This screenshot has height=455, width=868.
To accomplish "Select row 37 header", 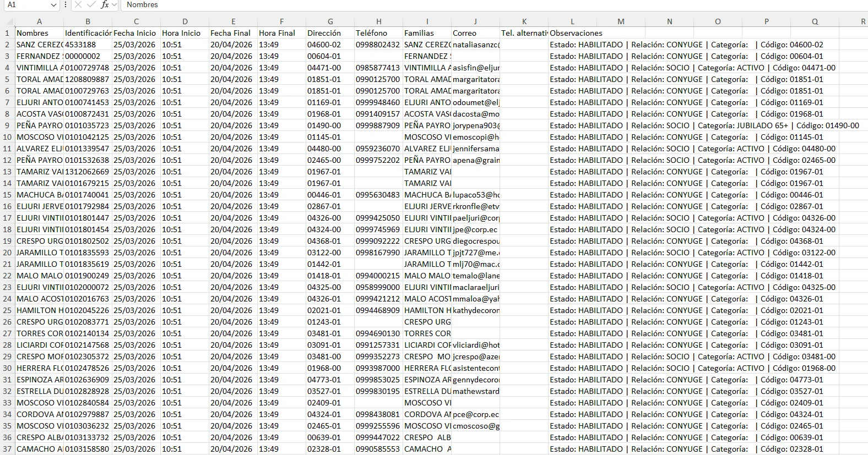I will [x=8, y=449].
